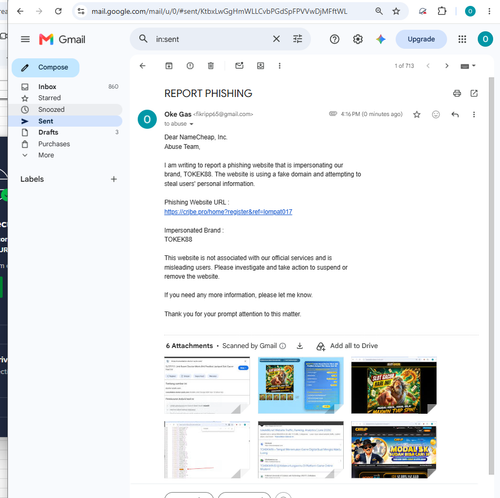Print all messages with printer icon
500x498 pixels.
[457, 93]
